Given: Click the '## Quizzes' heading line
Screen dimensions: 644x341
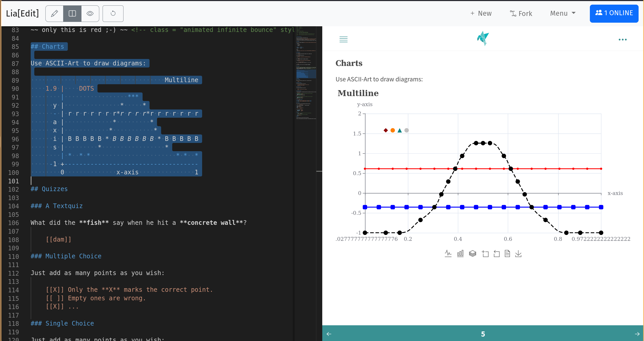Looking at the screenshot, I should 49,189.
